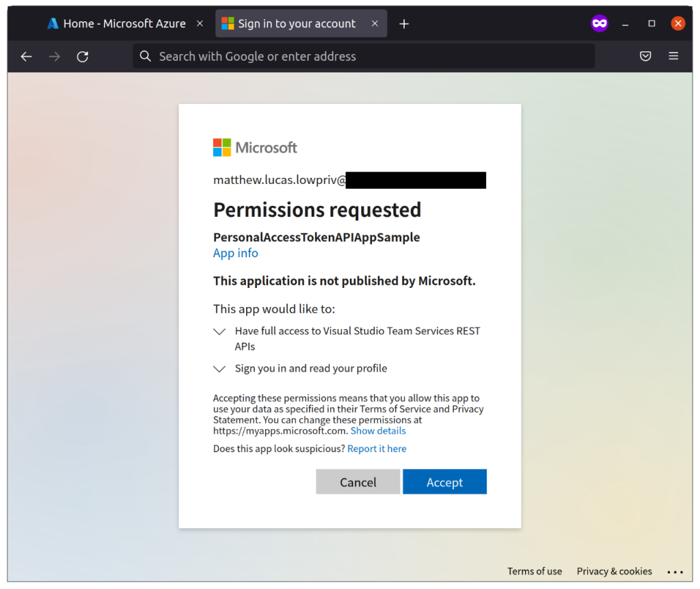
Task: Open Privacy & cookies in the footer
Action: (x=615, y=571)
